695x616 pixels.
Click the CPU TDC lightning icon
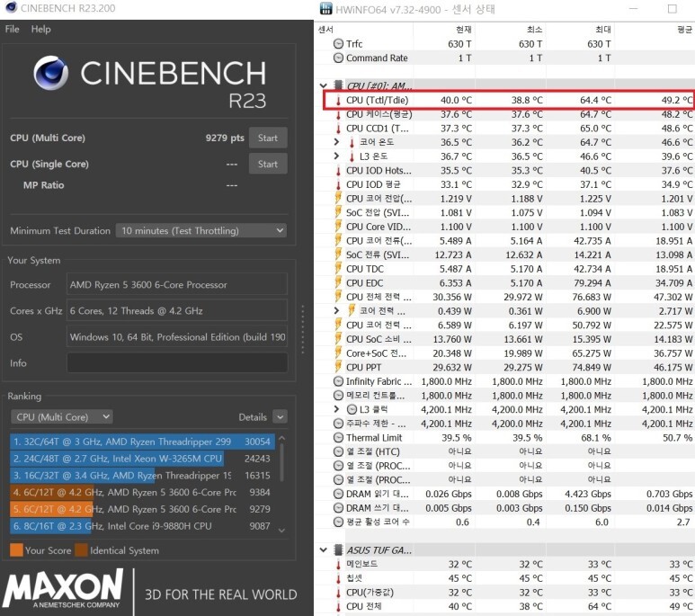(x=338, y=269)
